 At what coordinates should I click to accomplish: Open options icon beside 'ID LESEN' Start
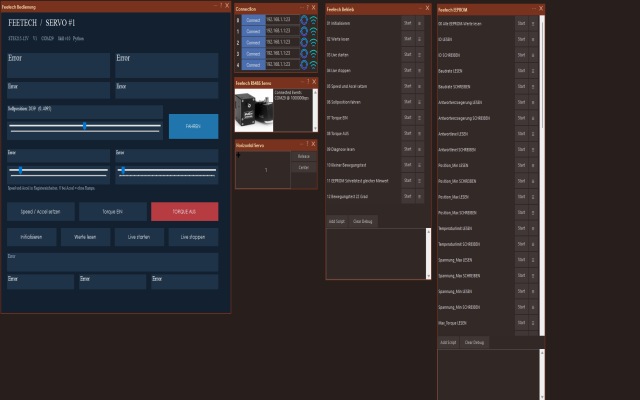point(533,40)
